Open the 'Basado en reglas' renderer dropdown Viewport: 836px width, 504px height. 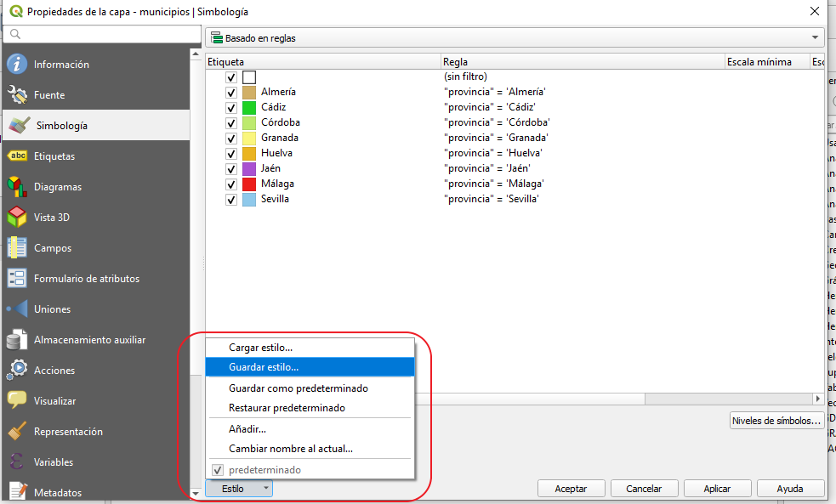point(514,37)
